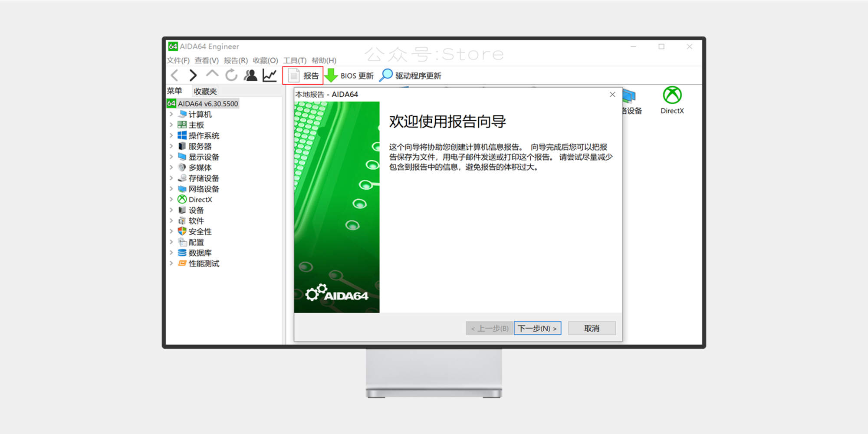868x434 pixels.
Task: Close the 本地报告 wizard dialog
Action: coord(612,95)
